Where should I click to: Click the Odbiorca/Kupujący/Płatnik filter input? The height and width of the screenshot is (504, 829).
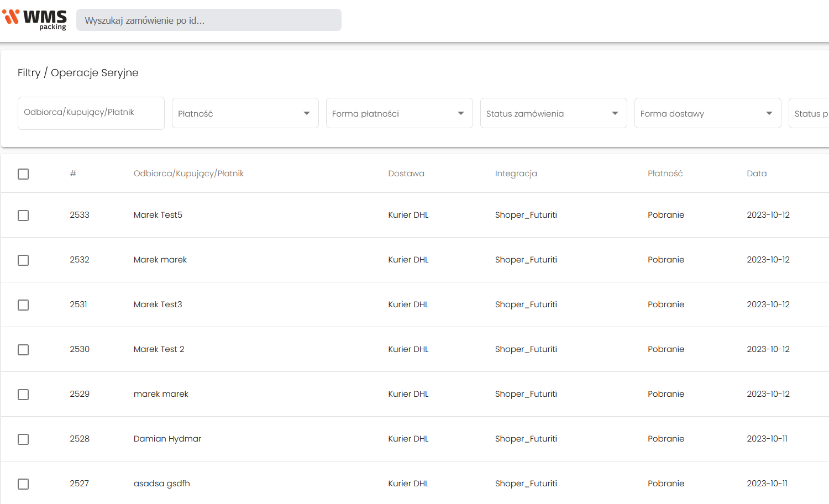click(x=91, y=113)
